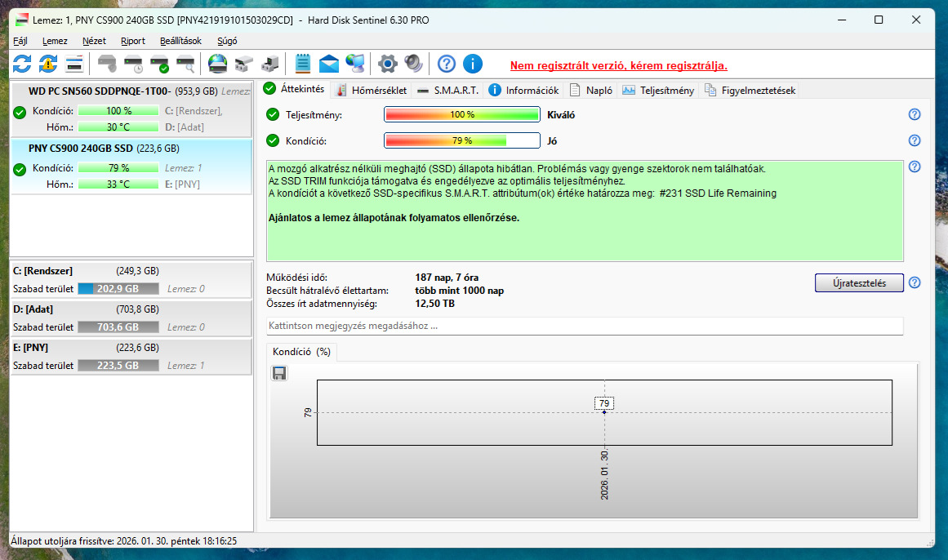Click the WD disk temperature 30 °C bar
This screenshot has width=948, height=560.
(x=118, y=127)
